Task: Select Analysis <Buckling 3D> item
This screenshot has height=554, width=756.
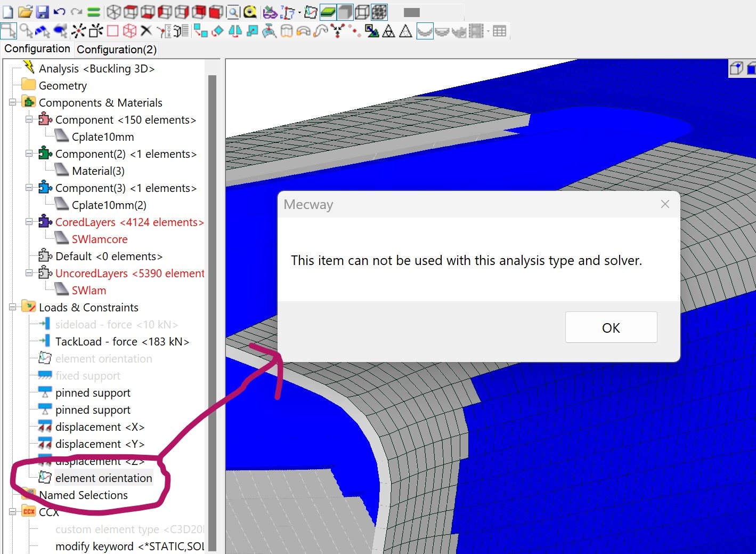Action: [96, 69]
